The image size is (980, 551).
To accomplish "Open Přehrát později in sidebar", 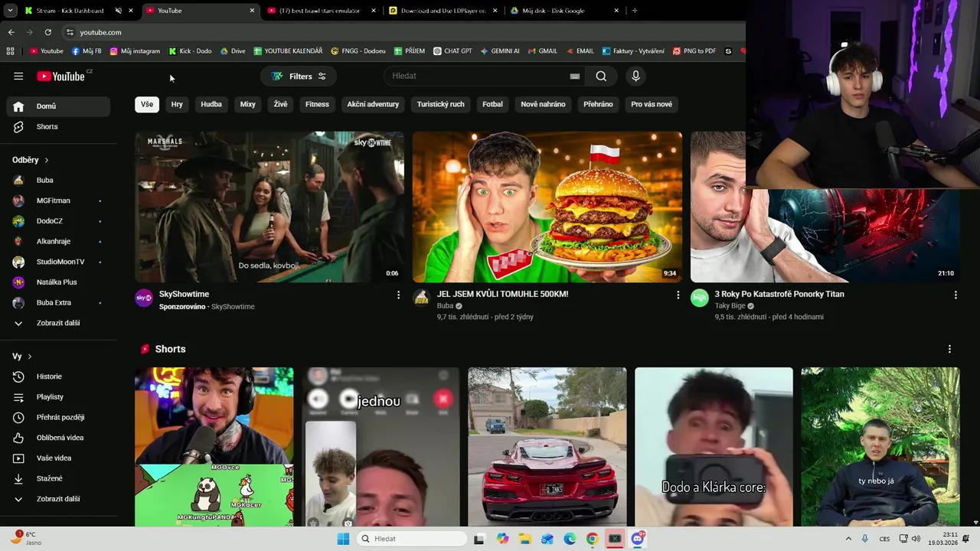I will coord(58,417).
